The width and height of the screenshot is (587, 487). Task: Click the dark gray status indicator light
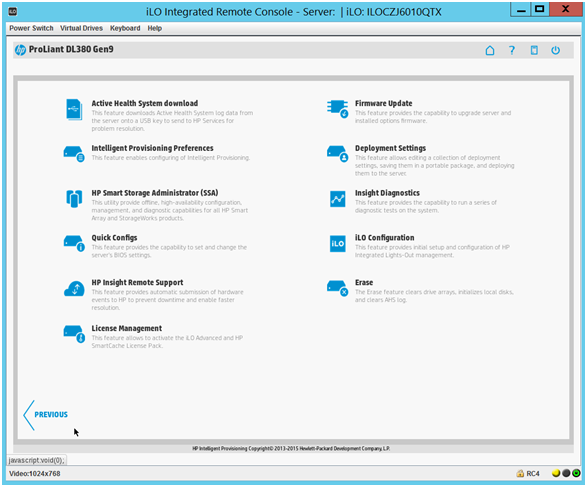click(x=566, y=473)
